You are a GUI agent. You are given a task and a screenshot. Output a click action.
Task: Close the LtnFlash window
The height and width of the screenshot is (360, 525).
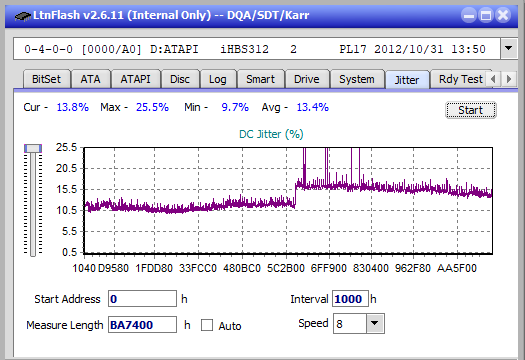point(503,15)
